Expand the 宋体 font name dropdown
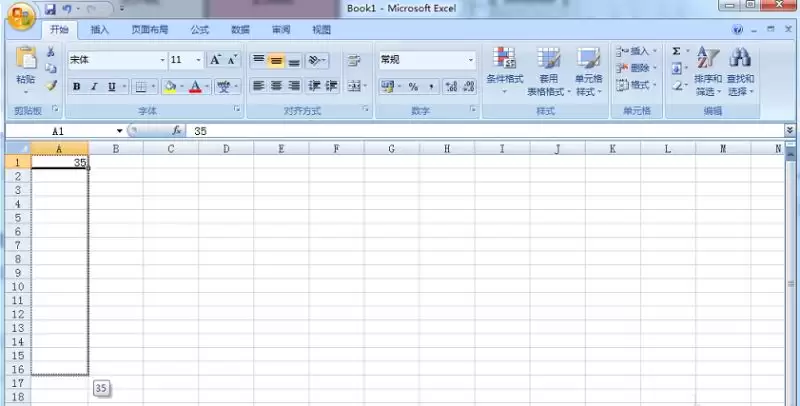Image resolution: width=800 pixels, height=406 pixels. (x=162, y=61)
